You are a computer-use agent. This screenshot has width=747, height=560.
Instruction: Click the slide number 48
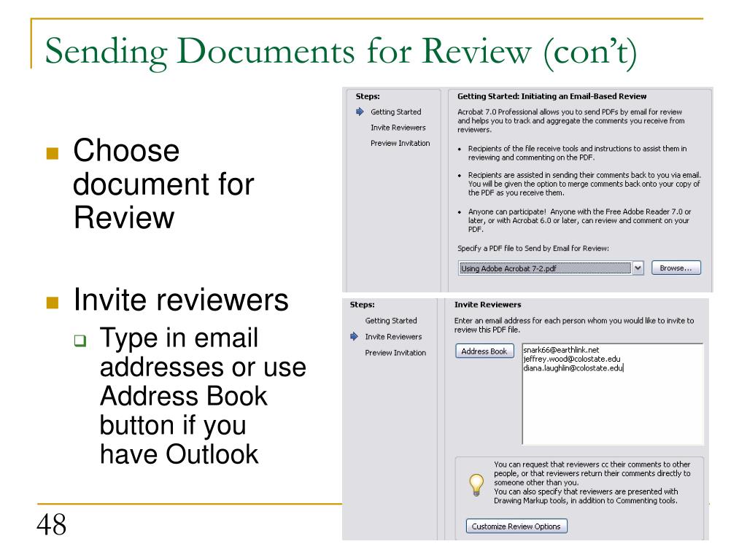coord(52,525)
